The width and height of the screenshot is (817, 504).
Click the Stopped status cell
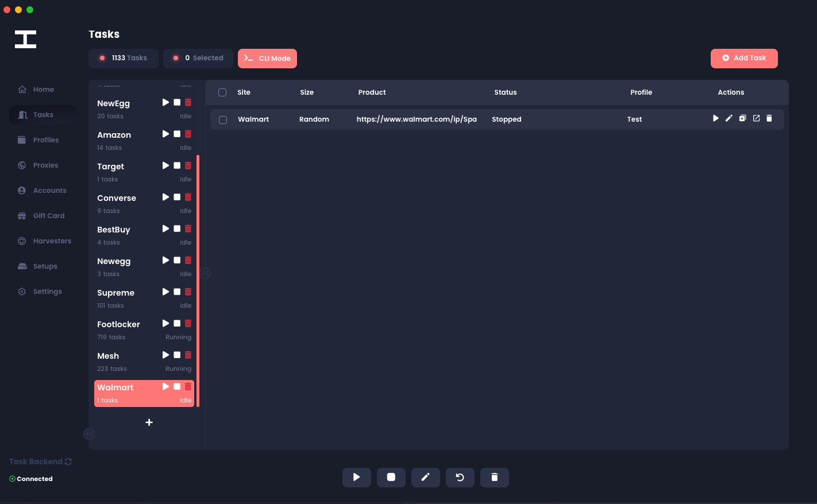click(507, 119)
